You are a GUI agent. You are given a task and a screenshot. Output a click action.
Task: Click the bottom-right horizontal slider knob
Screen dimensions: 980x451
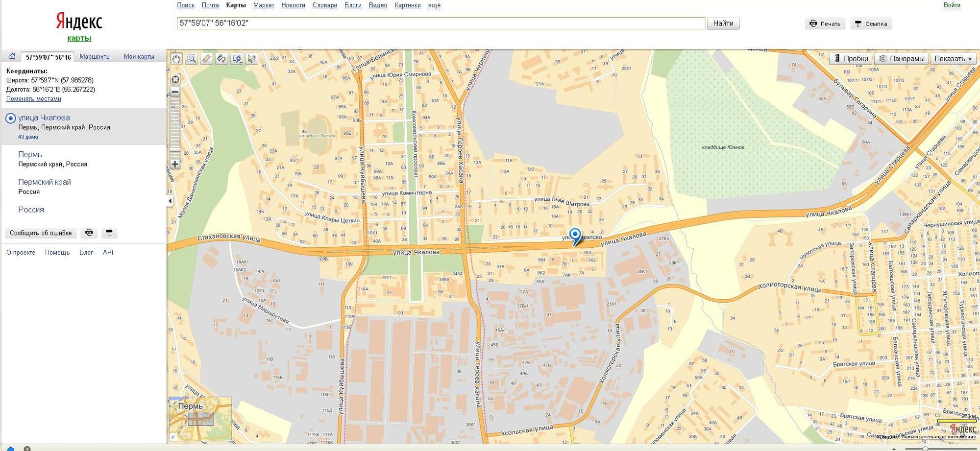click(x=925, y=449)
